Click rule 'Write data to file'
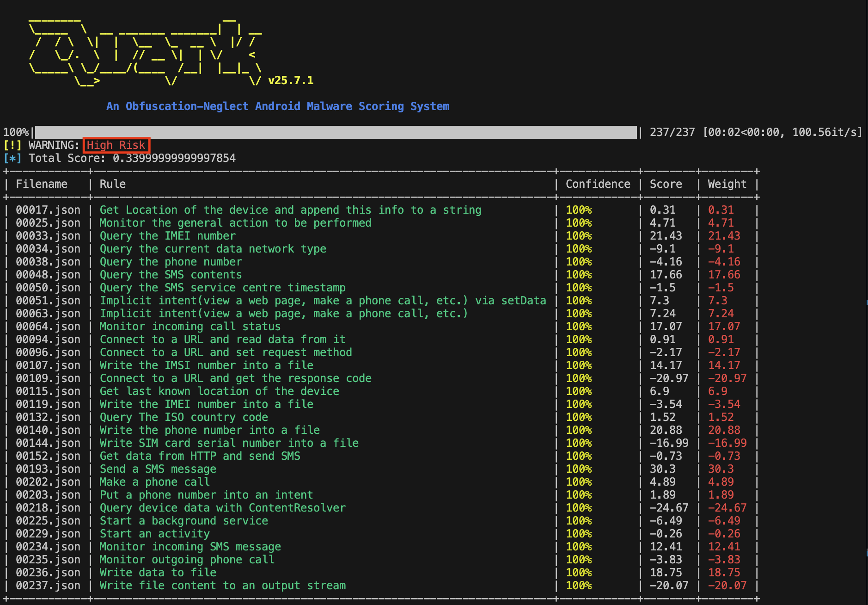Image resolution: width=868 pixels, height=605 pixels. tap(158, 573)
